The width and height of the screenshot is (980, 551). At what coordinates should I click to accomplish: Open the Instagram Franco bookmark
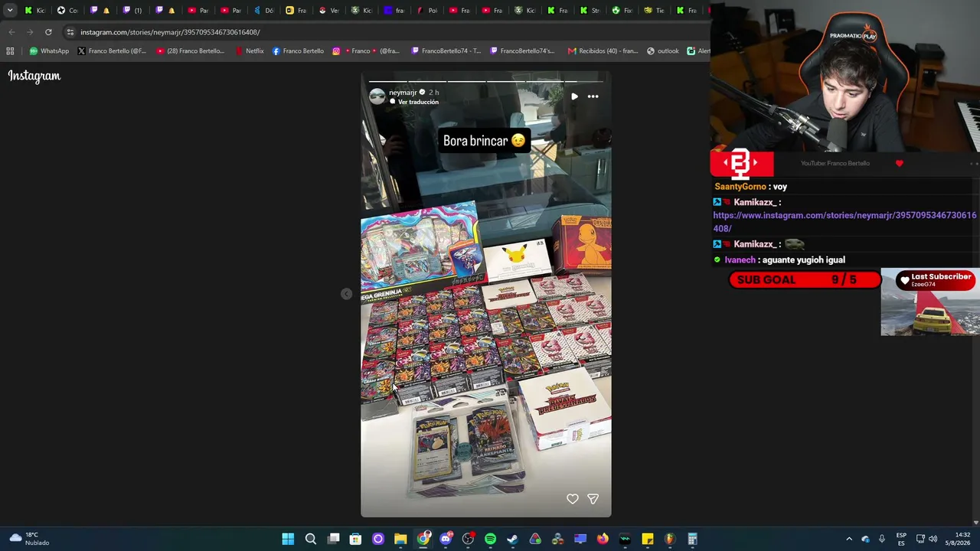pos(366,51)
